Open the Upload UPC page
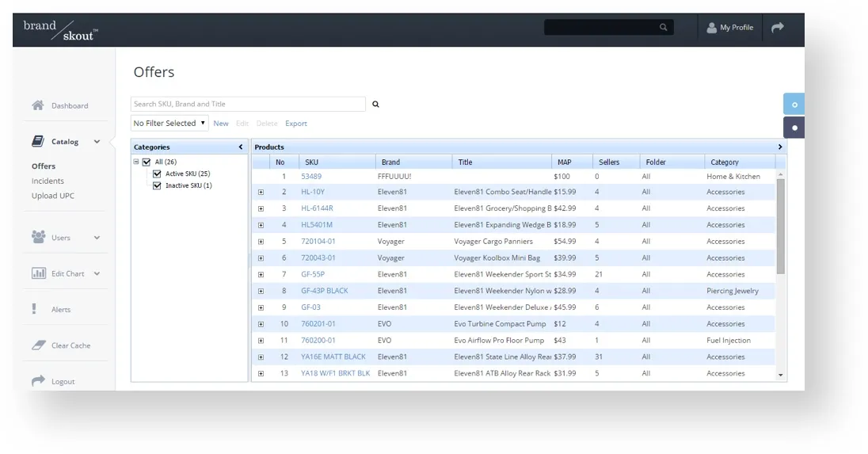This screenshot has height=454, width=868. [52, 196]
